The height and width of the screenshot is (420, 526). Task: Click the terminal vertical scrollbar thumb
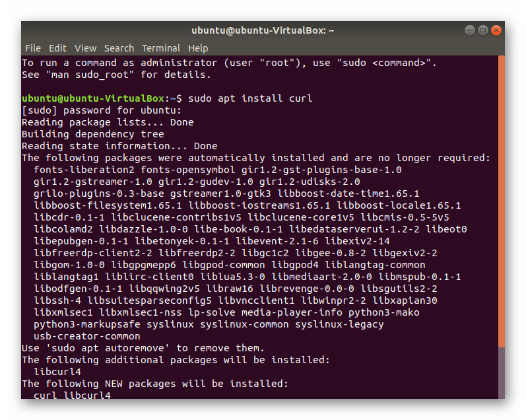click(x=502, y=201)
